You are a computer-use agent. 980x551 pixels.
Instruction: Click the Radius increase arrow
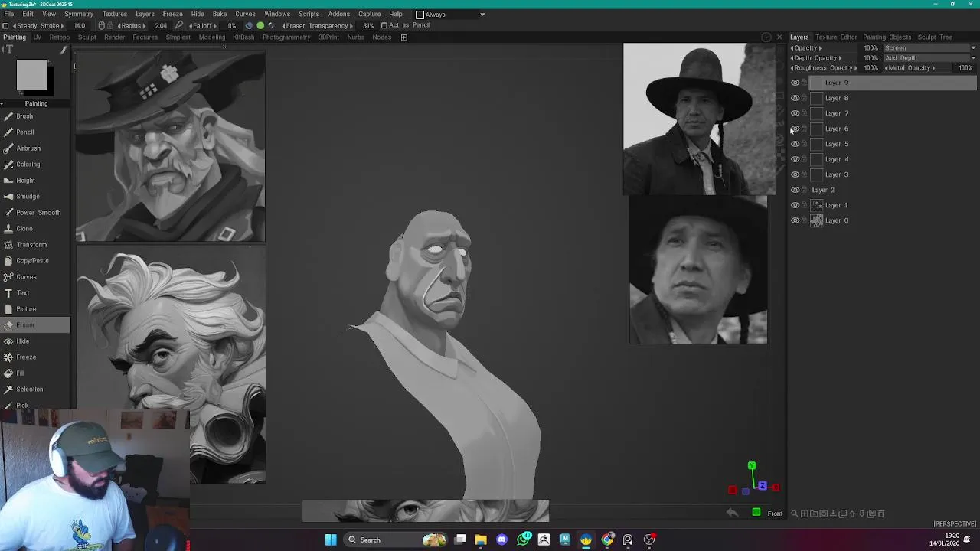(x=144, y=25)
